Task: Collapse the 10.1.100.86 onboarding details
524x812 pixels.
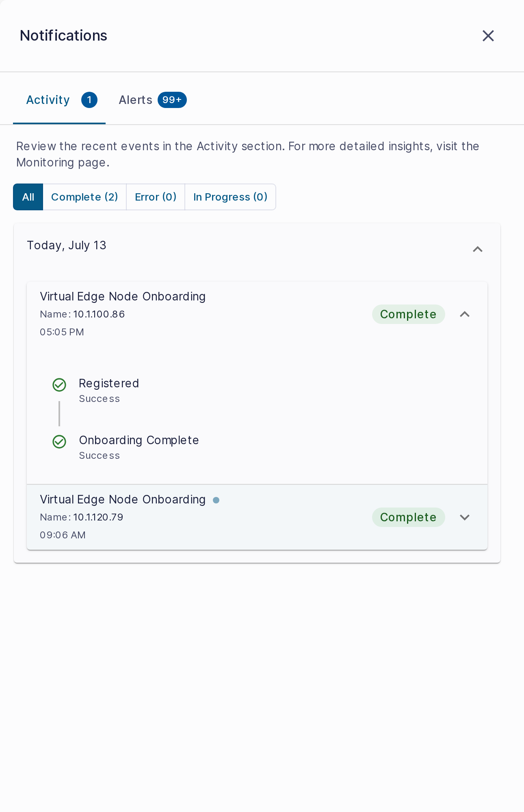Action: coord(465,314)
